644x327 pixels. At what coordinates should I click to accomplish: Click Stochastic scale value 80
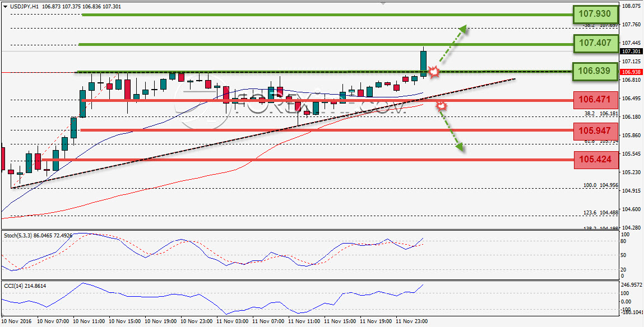click(x=623, y=241)
